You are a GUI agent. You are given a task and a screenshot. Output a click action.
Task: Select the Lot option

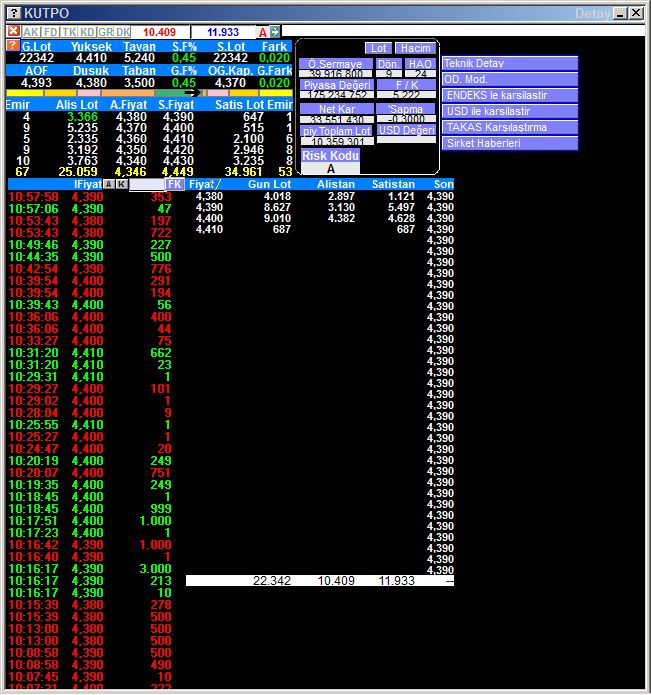[x=378, y=48]
